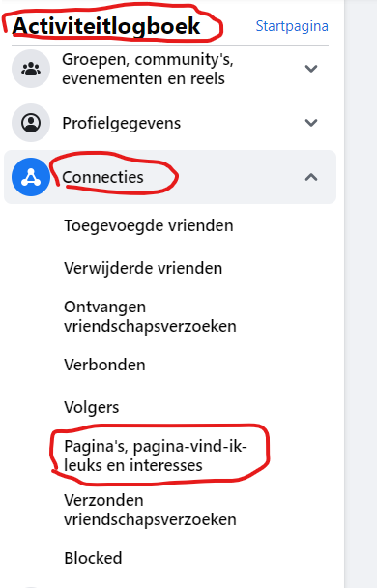The width and height of the screenshot is (377, 588).
Task: Click the Activiteitlogboek heading
Action: 106,26
